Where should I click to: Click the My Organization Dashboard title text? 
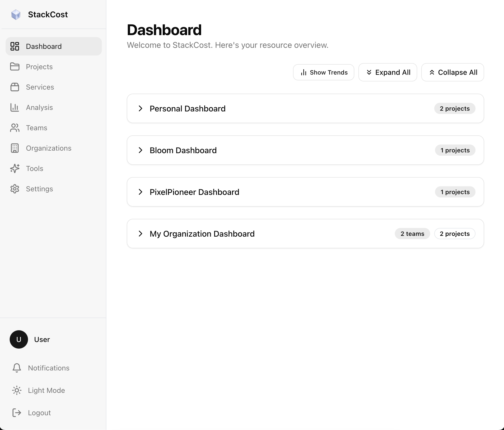point(202,234)
